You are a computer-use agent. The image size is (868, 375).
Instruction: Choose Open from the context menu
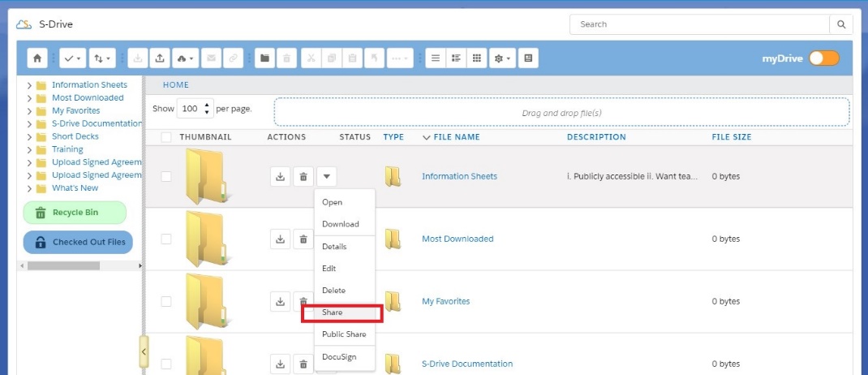coord(345,202)
